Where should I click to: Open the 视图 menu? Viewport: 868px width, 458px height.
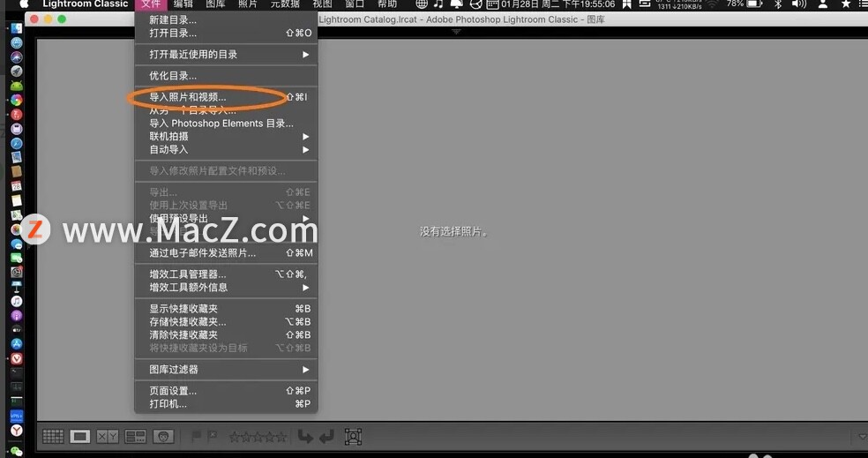[322, 4]
